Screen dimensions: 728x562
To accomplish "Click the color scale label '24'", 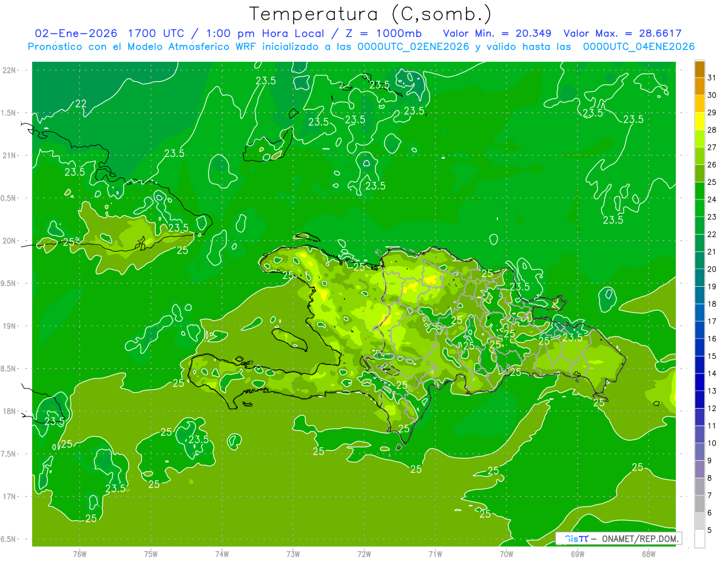I will coord(712,199).
